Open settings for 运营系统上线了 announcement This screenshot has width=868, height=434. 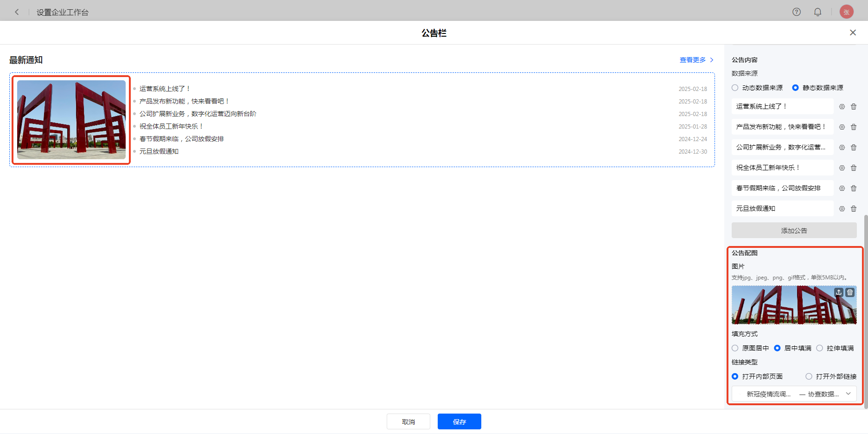pos(842,107)
